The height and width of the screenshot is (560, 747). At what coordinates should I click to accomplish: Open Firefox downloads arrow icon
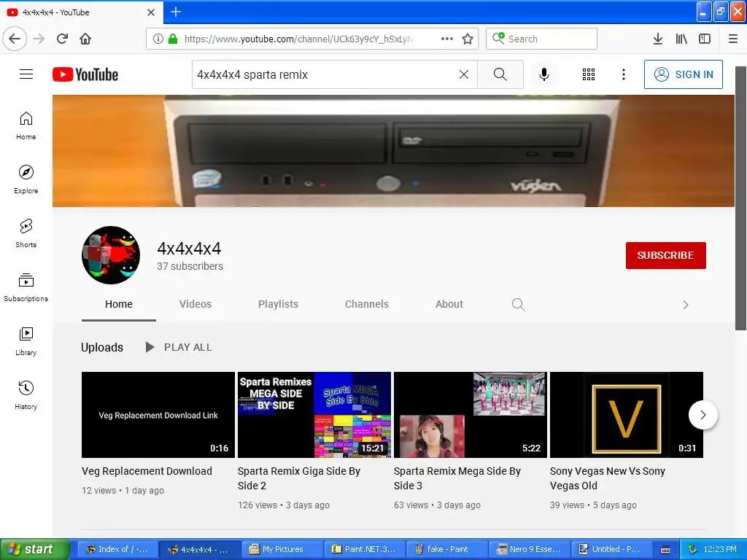[x=658, y=39]
